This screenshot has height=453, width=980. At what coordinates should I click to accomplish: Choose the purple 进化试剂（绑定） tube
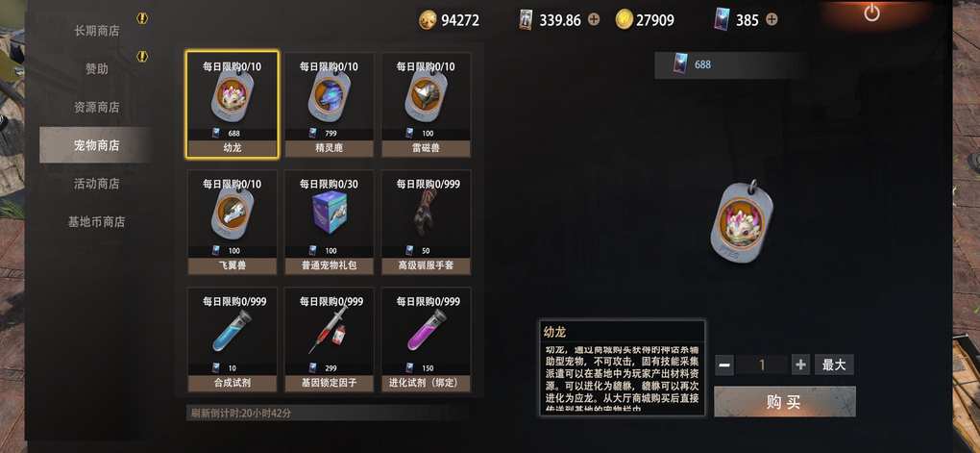coord(427,340)
